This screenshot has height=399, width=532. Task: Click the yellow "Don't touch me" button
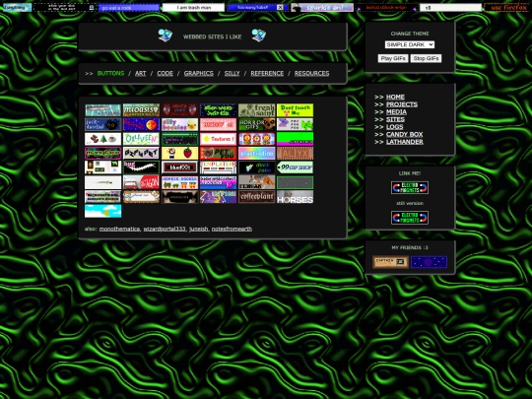[295, 110]
